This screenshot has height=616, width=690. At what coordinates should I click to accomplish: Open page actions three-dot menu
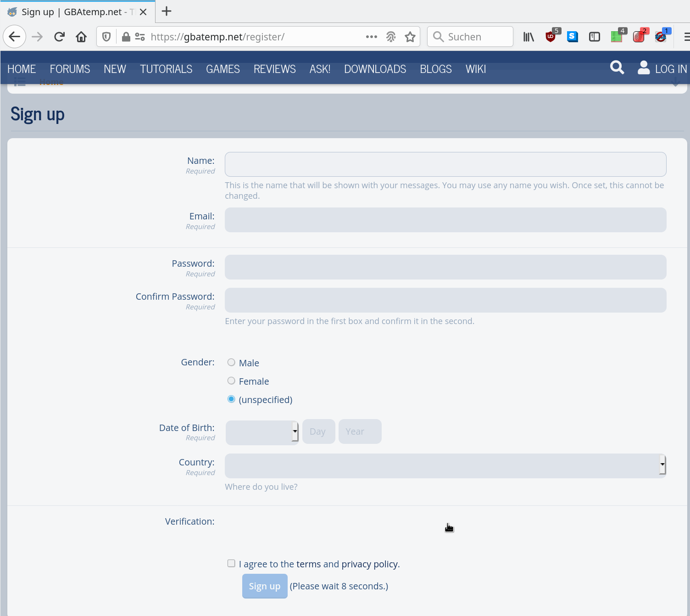(x=372, y=37)
